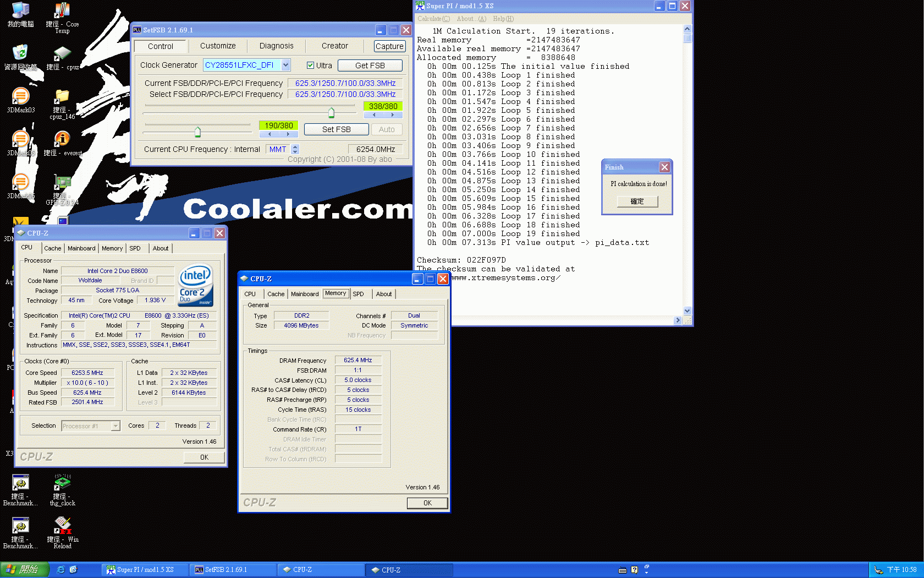
Task: Open the Core Temp shortcut icon
Action: tap(62, 17)
